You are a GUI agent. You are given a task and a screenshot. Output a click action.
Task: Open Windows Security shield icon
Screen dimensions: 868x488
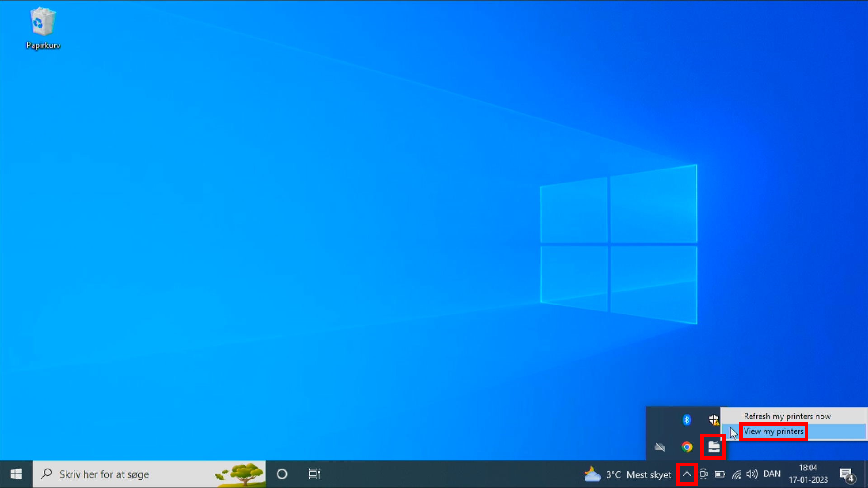tap(713, 420)
